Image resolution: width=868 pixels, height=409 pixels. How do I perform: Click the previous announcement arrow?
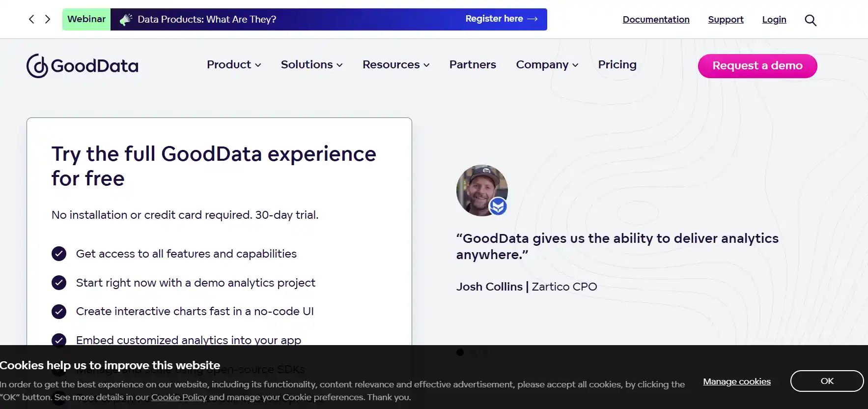(x=31, y=19)
